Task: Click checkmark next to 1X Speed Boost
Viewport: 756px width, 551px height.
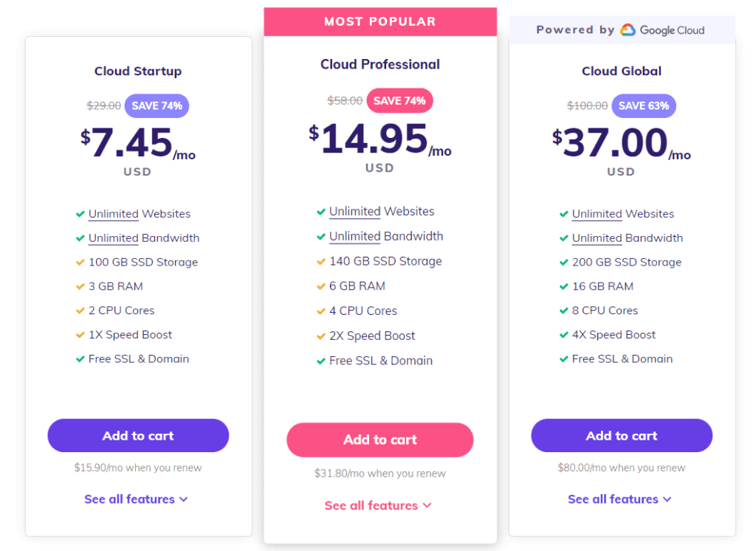Action: click(80, 335)
